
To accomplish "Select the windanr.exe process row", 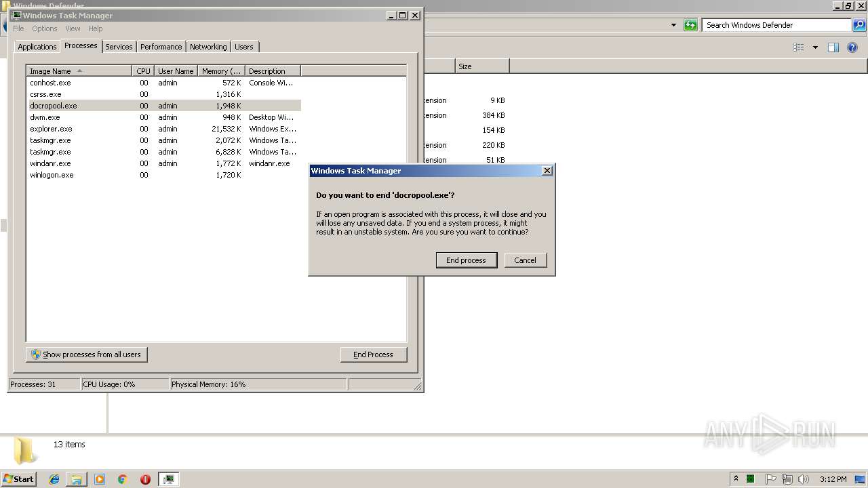I will [163, 163].
